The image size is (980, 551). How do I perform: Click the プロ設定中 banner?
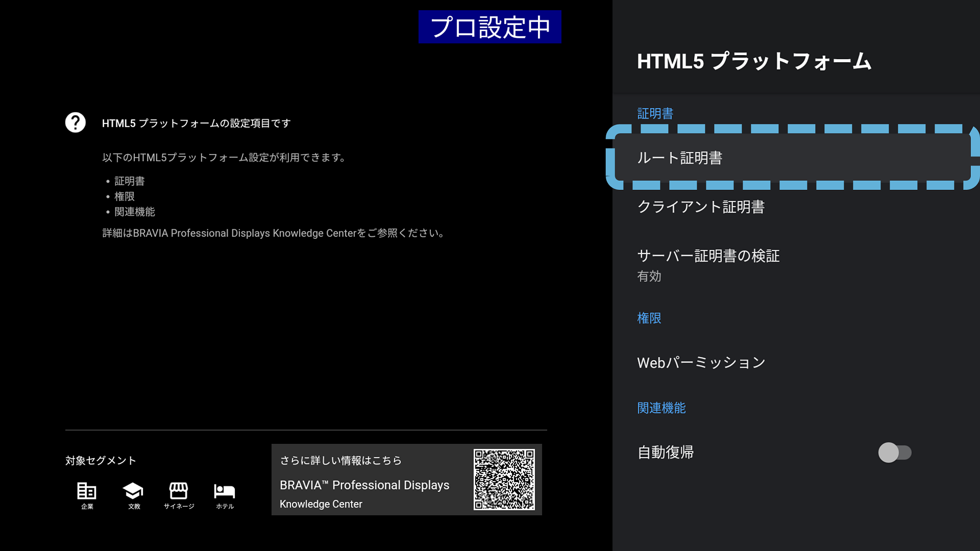click(x=489, y=27)
